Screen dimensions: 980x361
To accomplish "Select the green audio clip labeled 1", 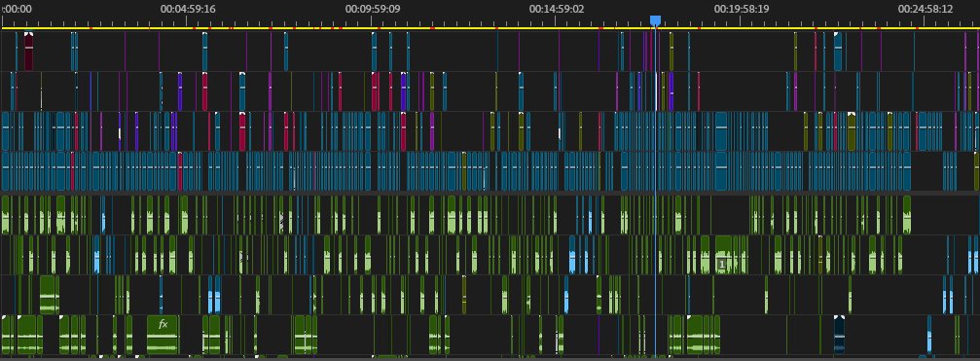I will pyautogui.click(x=723, y=255).
